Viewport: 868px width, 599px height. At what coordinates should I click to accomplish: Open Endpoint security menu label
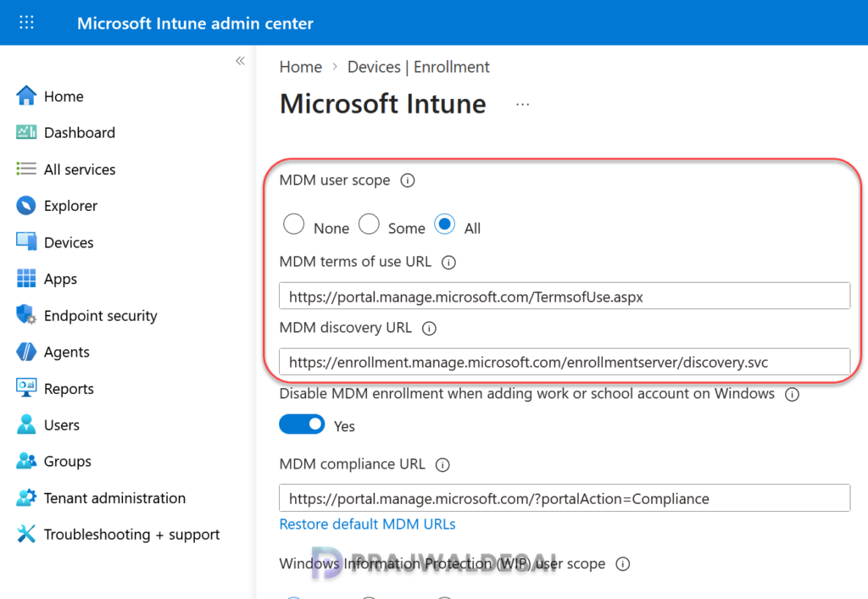click(100, 316)
